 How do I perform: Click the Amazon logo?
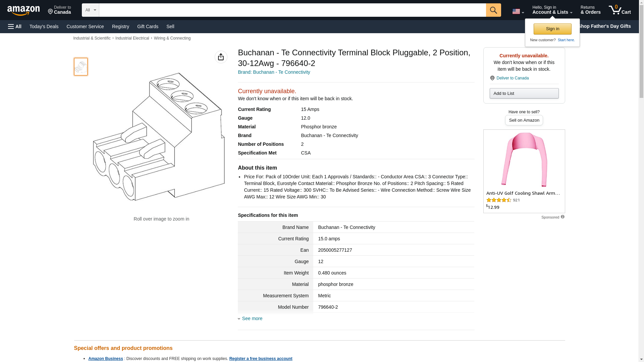point(23,10)
